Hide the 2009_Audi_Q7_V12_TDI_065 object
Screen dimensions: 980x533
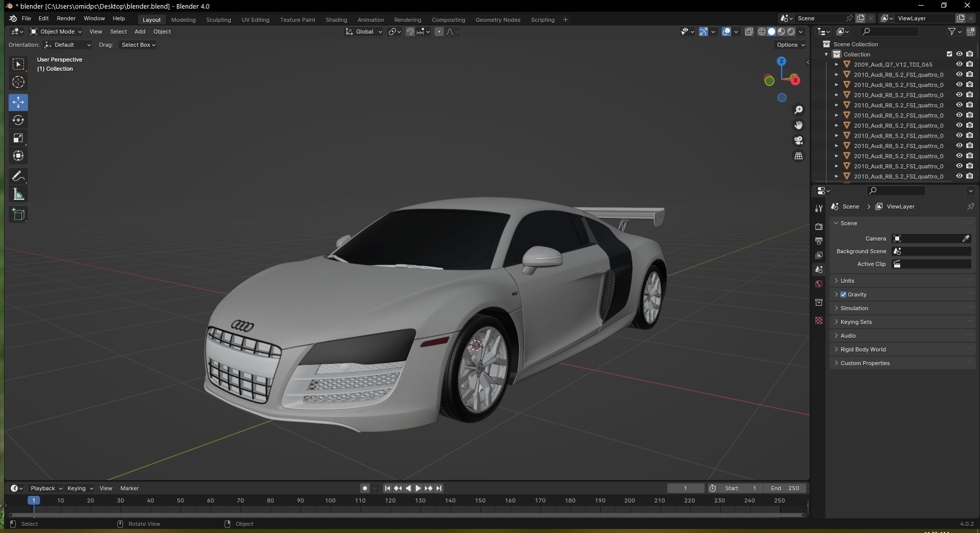(959, 65)
